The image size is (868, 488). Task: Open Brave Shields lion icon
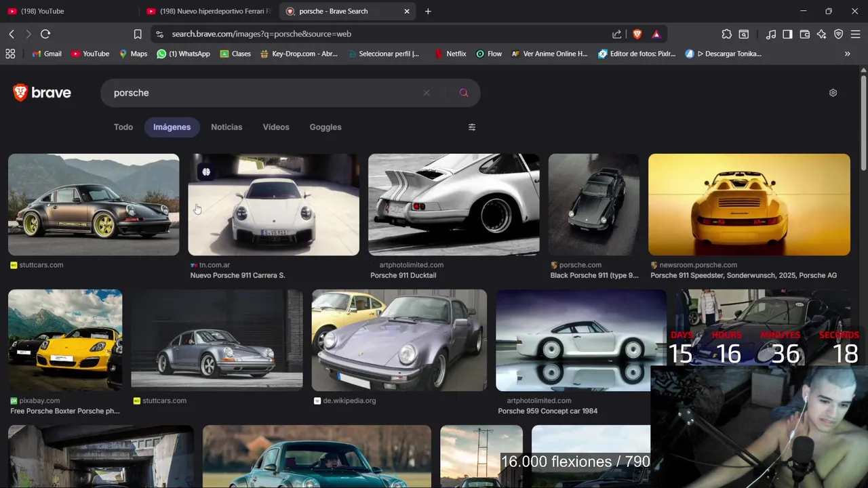pos(637,34)
